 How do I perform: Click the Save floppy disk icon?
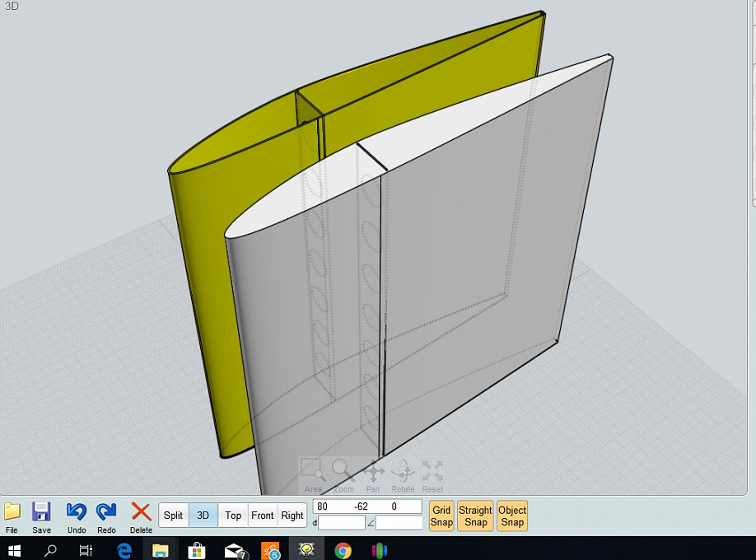tap(41, 511)
